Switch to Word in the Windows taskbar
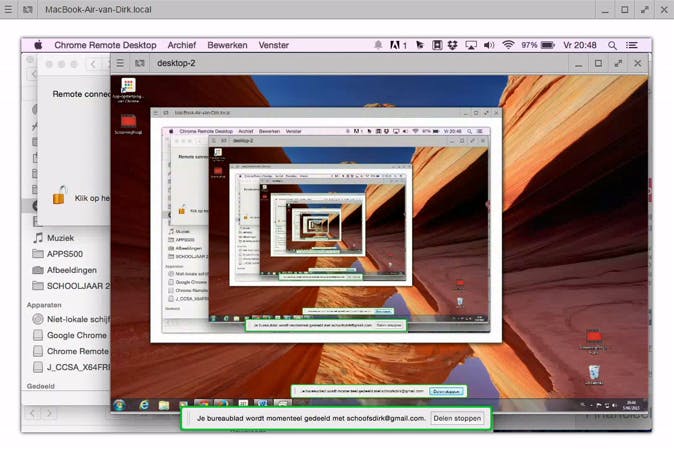The image size is (674, 451). [x=262, y=405]
